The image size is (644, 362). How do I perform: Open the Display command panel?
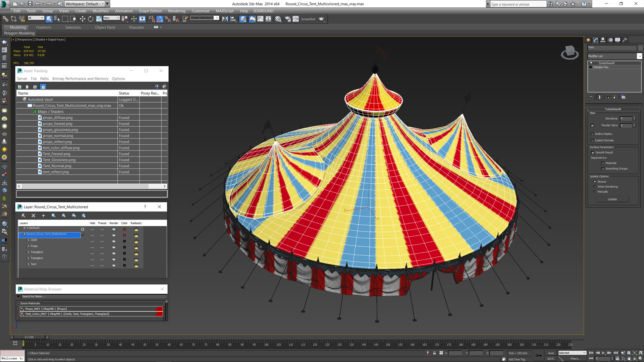pos(618,40)
